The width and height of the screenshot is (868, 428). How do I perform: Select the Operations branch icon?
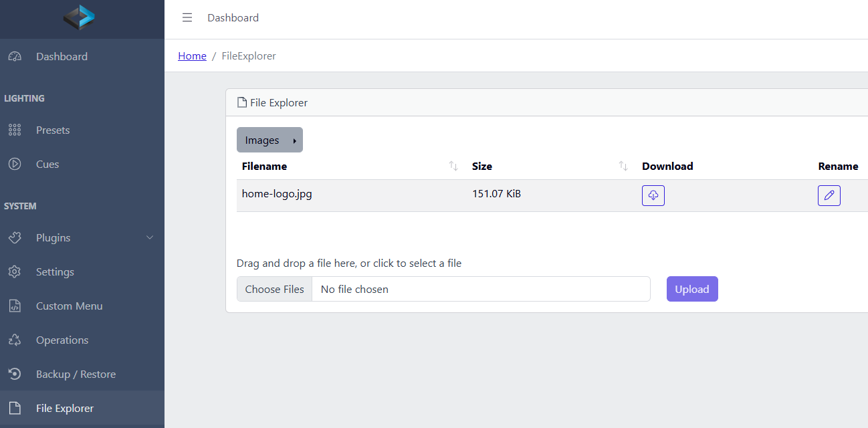tap(15, 340)
